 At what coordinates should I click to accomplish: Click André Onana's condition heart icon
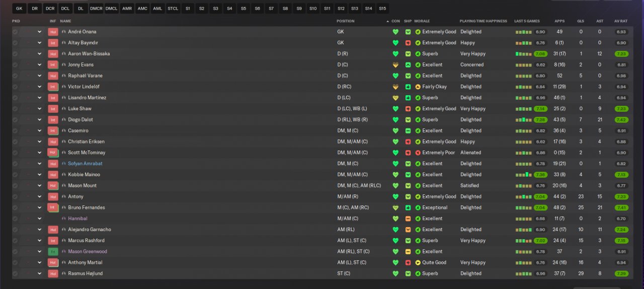point(395,32)
